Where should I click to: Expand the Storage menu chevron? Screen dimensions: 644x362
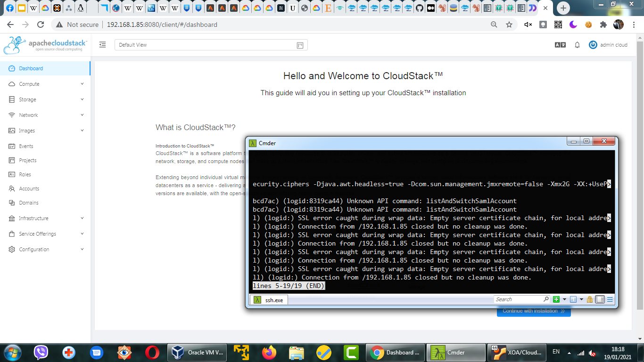[82, 99]
